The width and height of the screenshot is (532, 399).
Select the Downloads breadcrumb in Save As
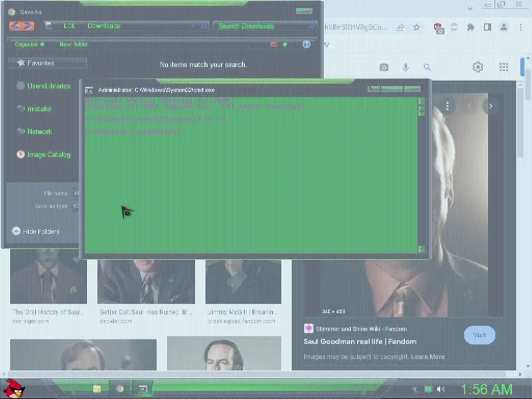pyautogui.click(x=104, y=26)
